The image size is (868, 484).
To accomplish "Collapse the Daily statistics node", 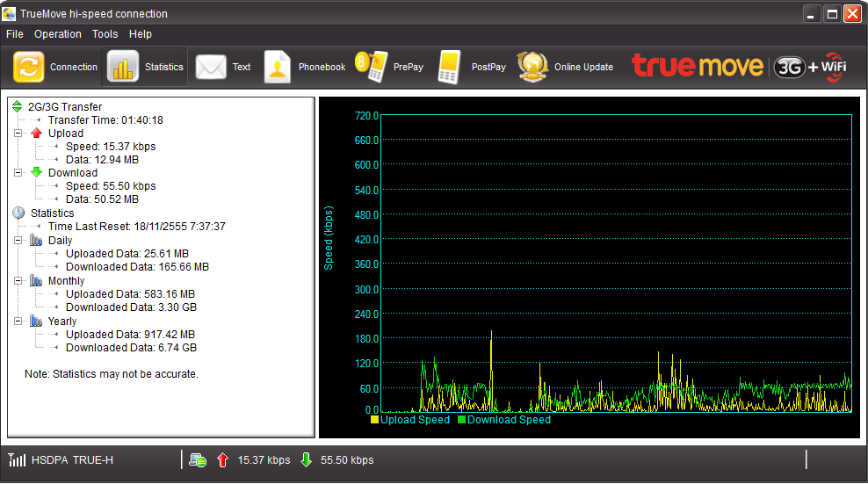I will tap(18, 241).
